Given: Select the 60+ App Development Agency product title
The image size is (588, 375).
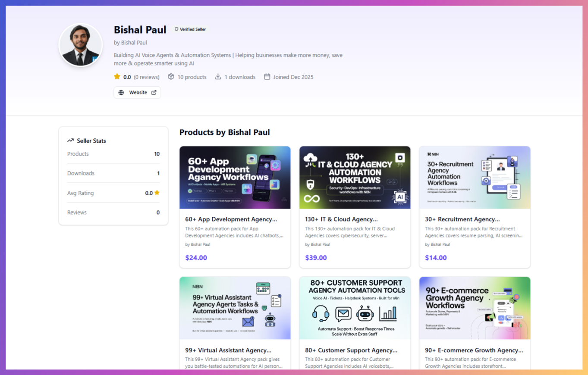Looking at the screenshot, I should (231, 219).
